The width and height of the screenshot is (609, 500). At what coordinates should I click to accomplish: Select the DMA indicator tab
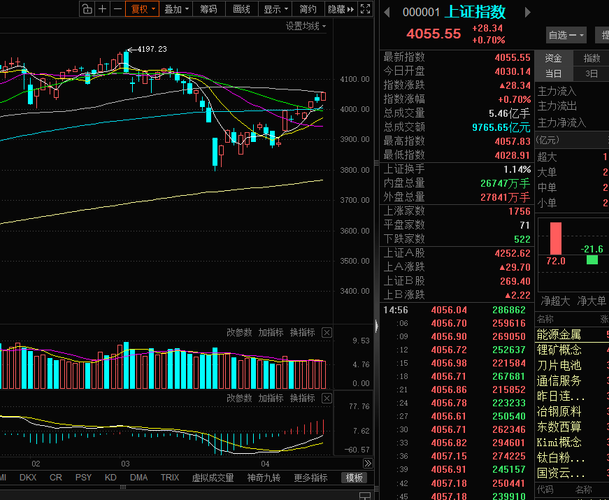139,477
